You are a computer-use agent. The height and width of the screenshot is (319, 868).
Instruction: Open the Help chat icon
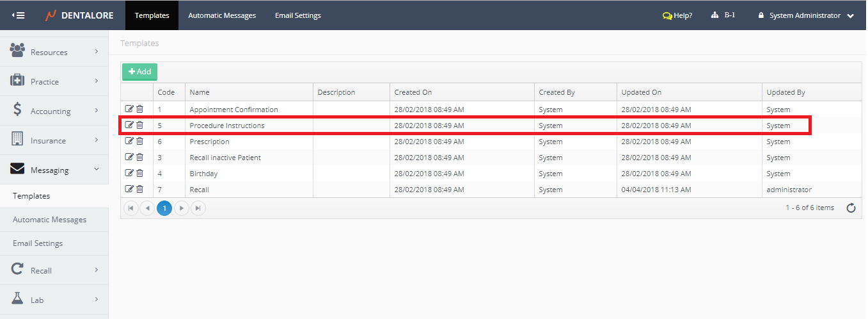667,16
